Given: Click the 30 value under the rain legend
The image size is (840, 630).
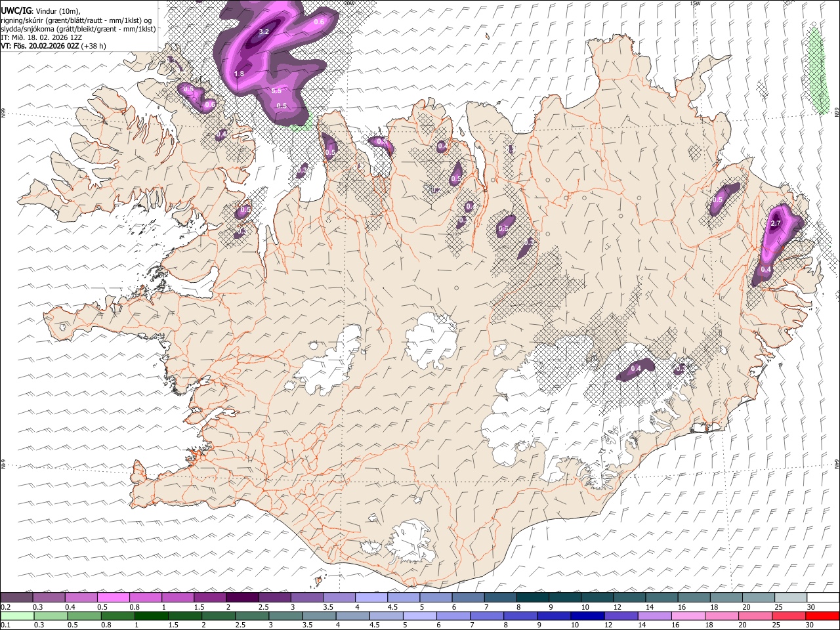Looking at the screenshot, I should point(811,625).
